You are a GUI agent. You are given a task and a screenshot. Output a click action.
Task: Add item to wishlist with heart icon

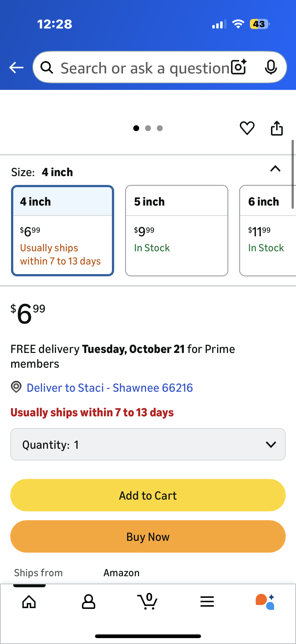pyautogui.click(x=247, y=128)
